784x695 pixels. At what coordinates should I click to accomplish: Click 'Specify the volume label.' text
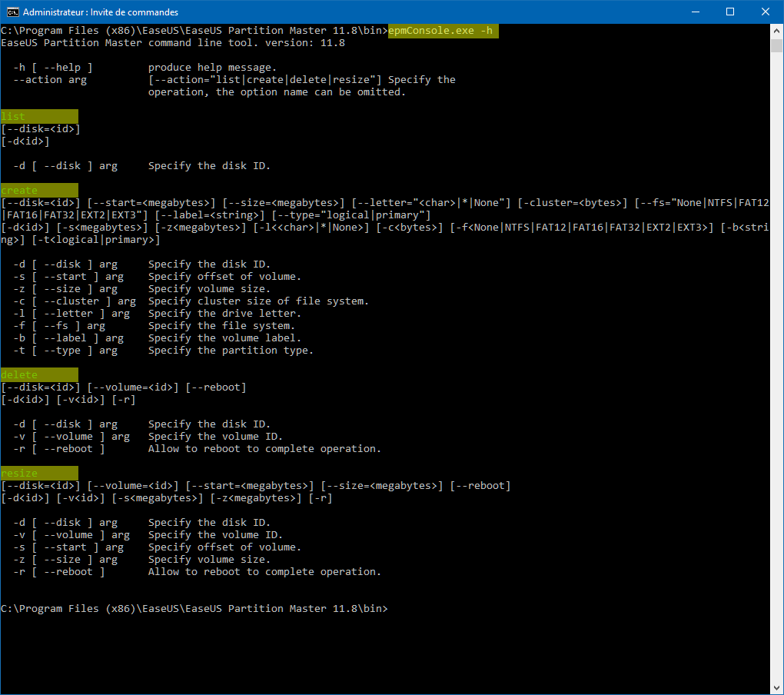(x=224, y=338)
